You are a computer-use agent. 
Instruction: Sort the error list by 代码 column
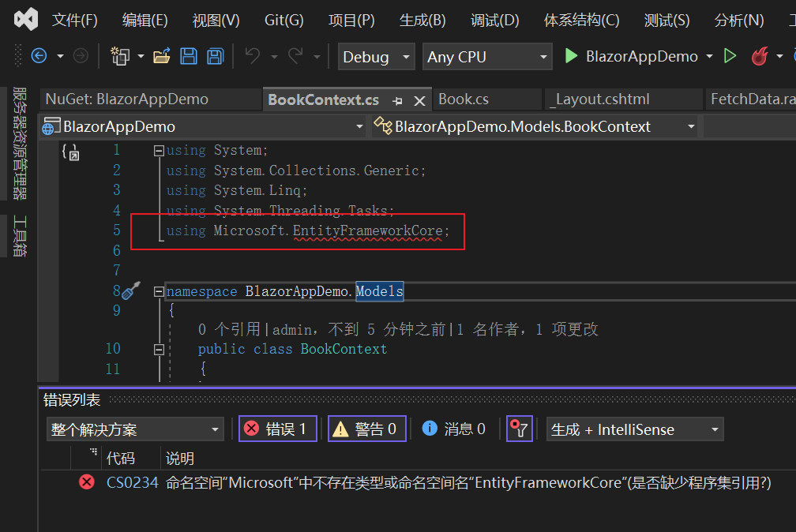[120, 459]
